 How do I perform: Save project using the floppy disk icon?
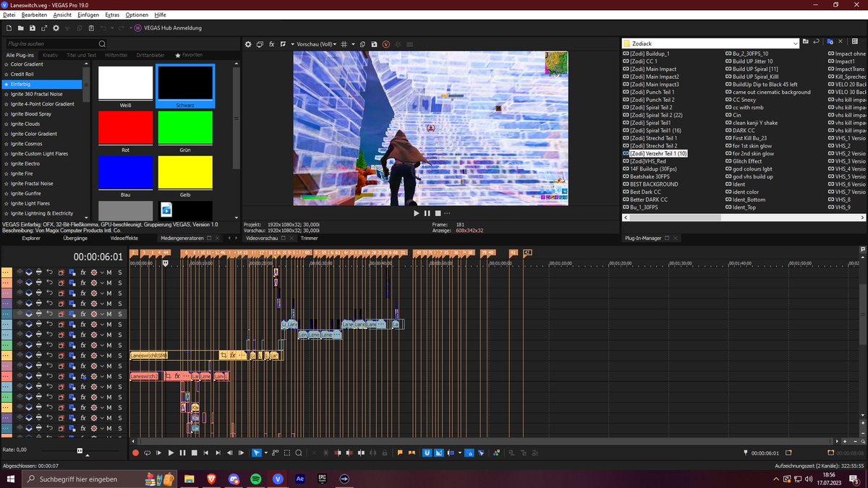(x=33, y=27)
